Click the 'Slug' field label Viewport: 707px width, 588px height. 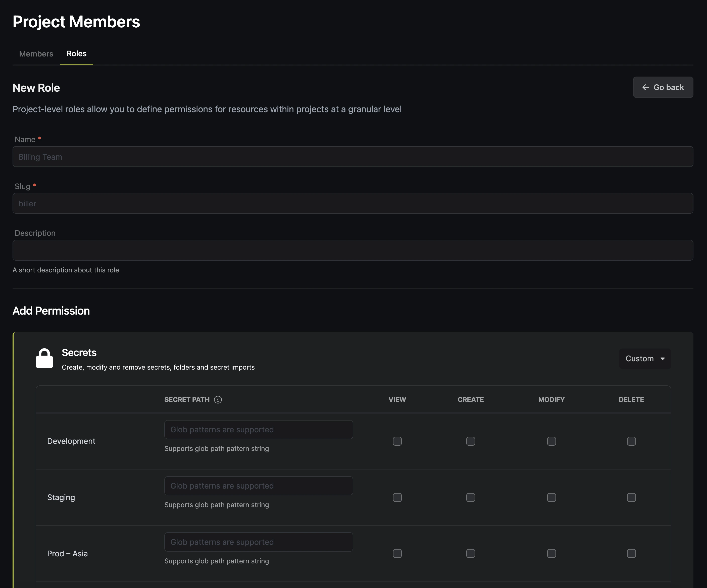pos(23,186)
